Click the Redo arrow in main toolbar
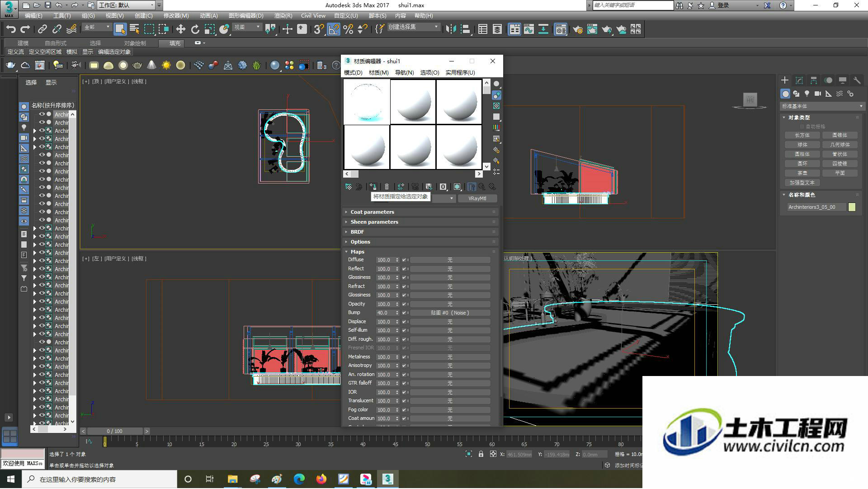The image size is (868, 489). tap(25, 29)
